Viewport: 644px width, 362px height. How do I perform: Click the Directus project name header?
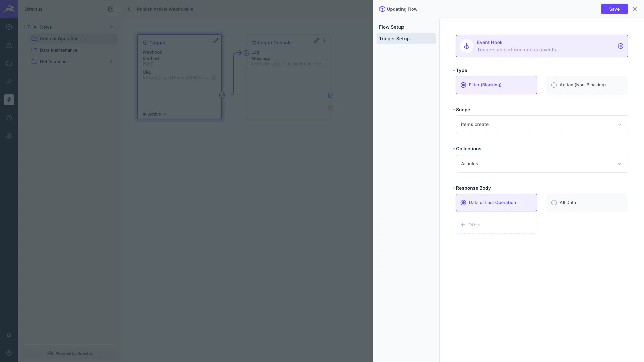34,9
